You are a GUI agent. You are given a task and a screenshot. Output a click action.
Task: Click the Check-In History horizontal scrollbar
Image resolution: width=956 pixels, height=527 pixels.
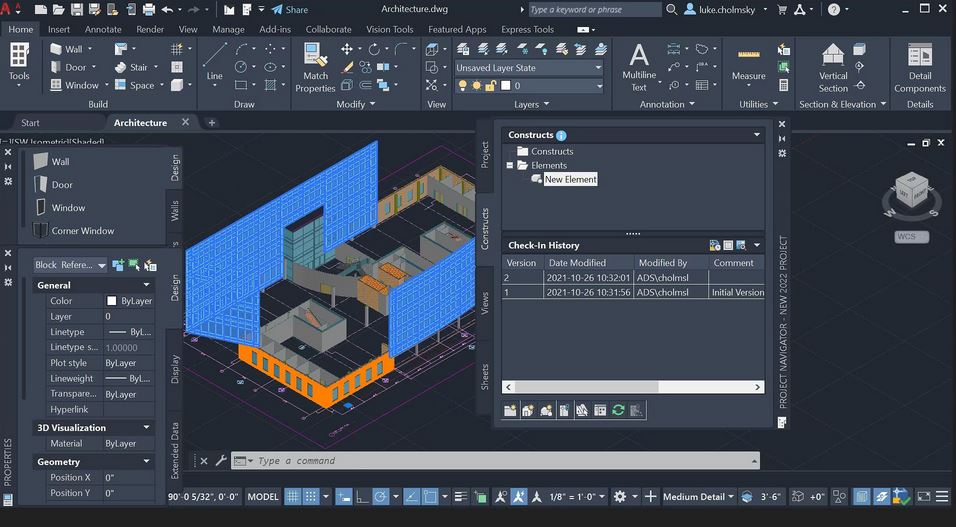[x=633, y=387]
